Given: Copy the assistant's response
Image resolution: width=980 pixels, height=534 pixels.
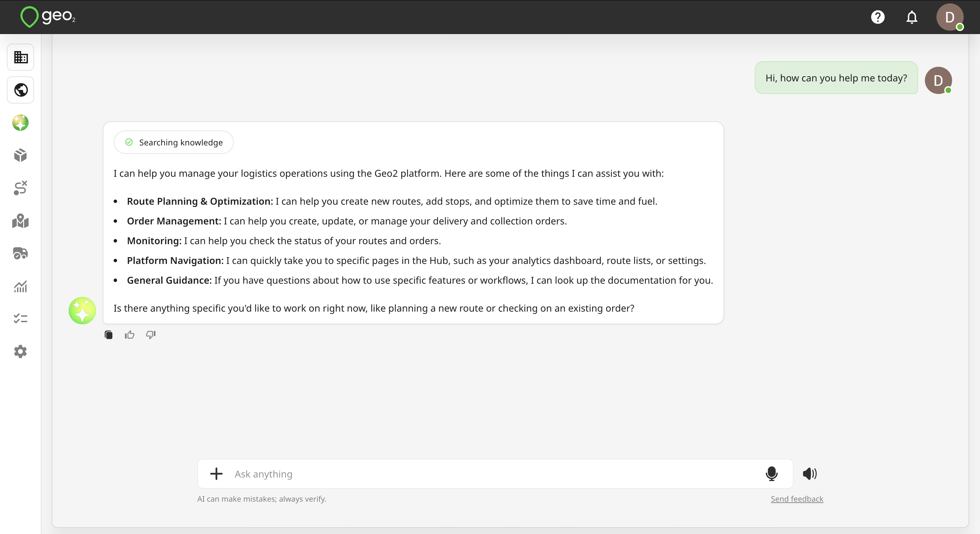Looking at the screenshot, I should pos(109,335).
